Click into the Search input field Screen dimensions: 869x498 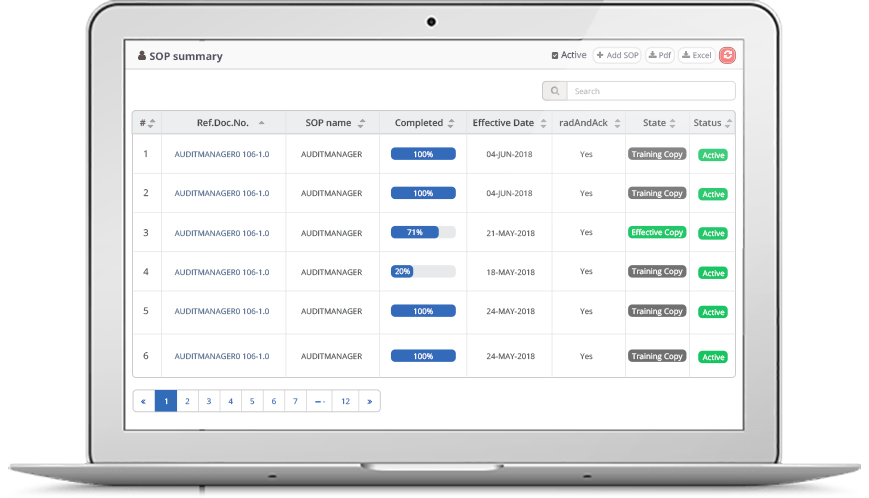click(650, 91)
